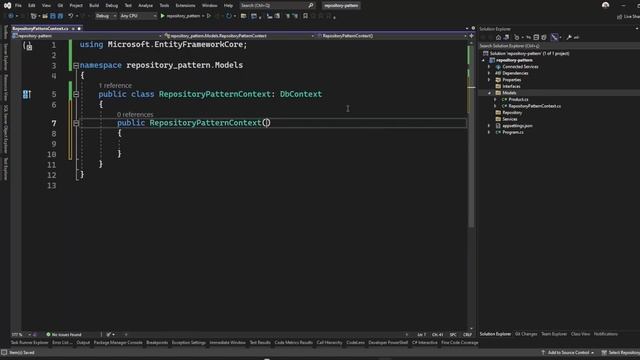The image size is (640, 360).
Task: Click the Visual Studio logo icon
Action: 7,5
